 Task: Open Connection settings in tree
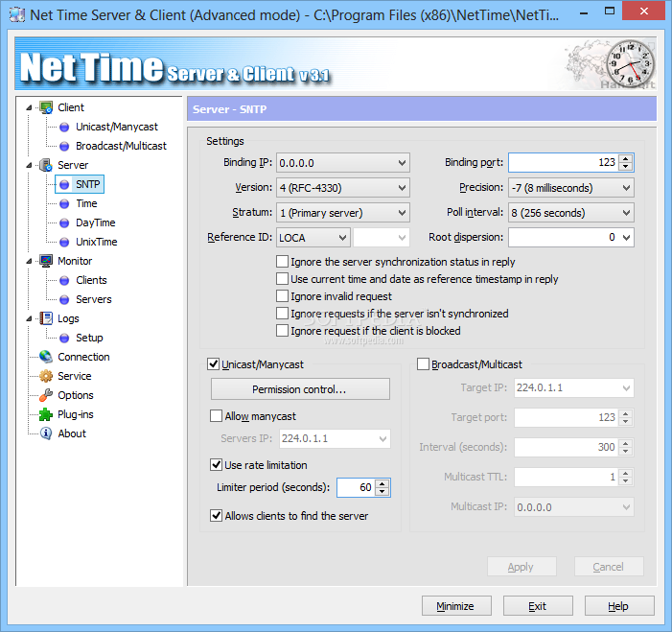click(x=83, y=357)
